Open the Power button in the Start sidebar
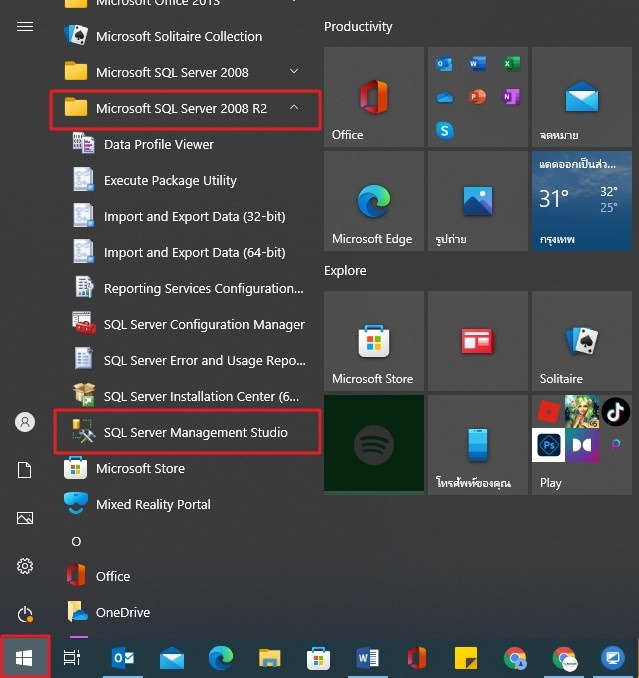 click(25, 614)
